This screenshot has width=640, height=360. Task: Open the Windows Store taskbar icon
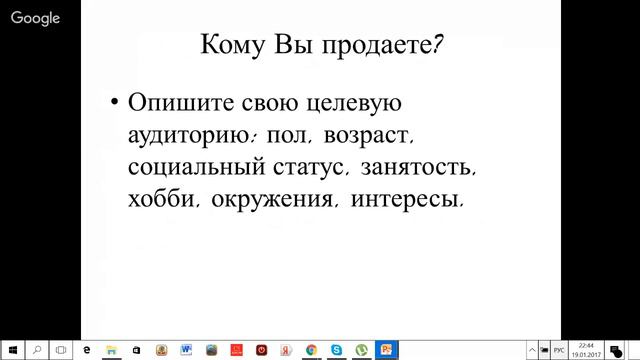[136, 350]
